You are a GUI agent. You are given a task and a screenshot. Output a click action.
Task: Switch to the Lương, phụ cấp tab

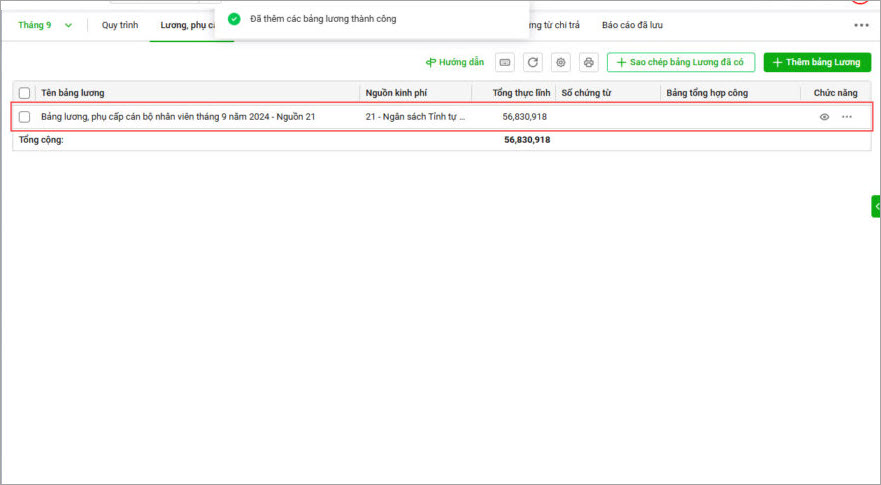point(187,25)
